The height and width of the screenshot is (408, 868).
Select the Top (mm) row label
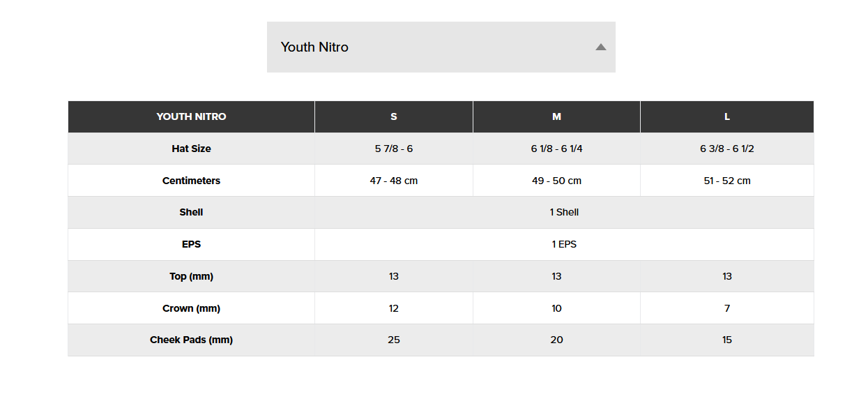191,276
